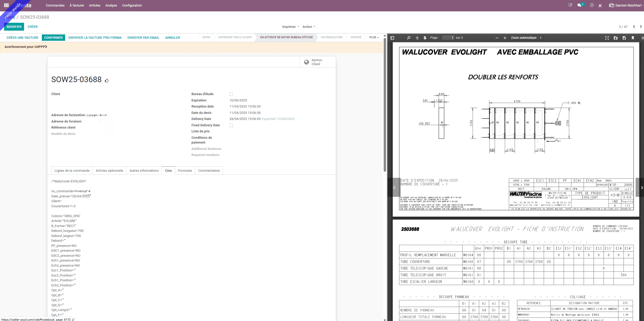Toggle PDF viewer sidebar
The image size is (644, 321).
tap(392, 38)
